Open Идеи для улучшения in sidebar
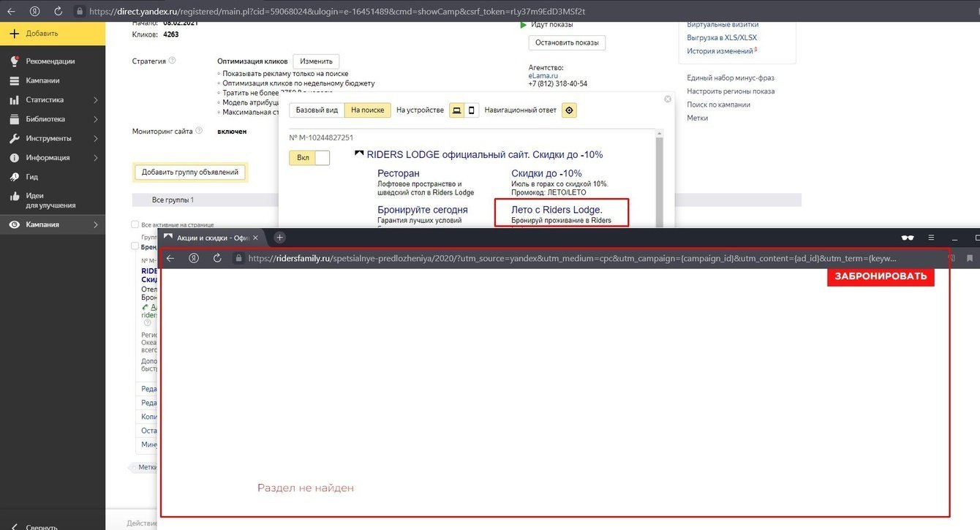This screenshot has height=530, width=980. pyautogui.click(x=53, y=200)
